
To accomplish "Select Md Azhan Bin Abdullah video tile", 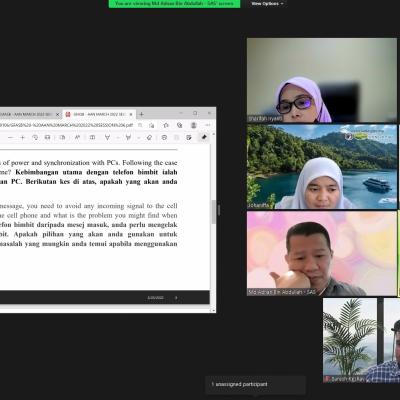I will click(322, 254).
